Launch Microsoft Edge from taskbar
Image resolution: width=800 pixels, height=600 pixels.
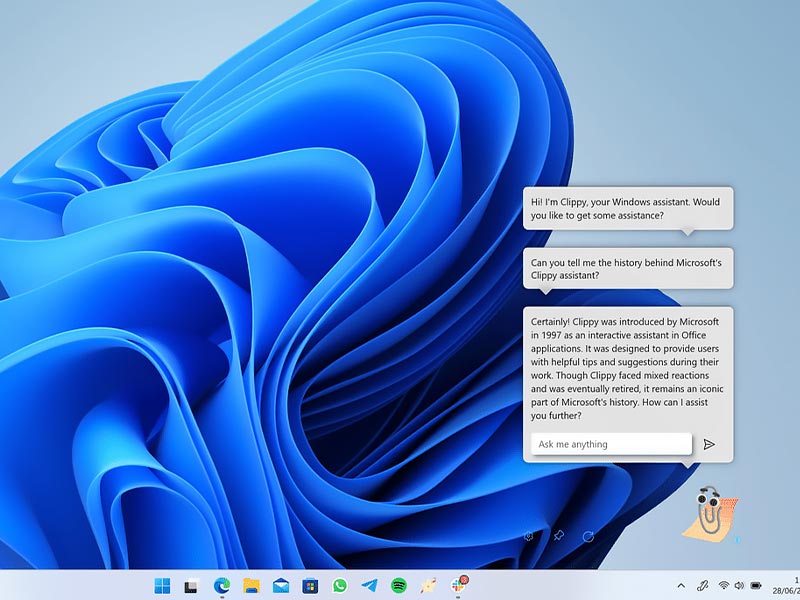221,585
